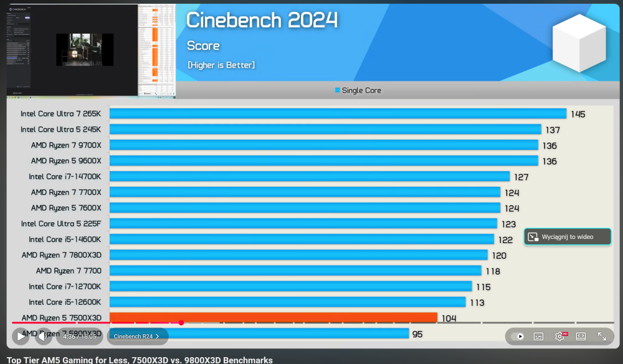The image size is (623, 364).
Task: Click the video title about 7500X3D benchmarks
Action: [140, 360]
